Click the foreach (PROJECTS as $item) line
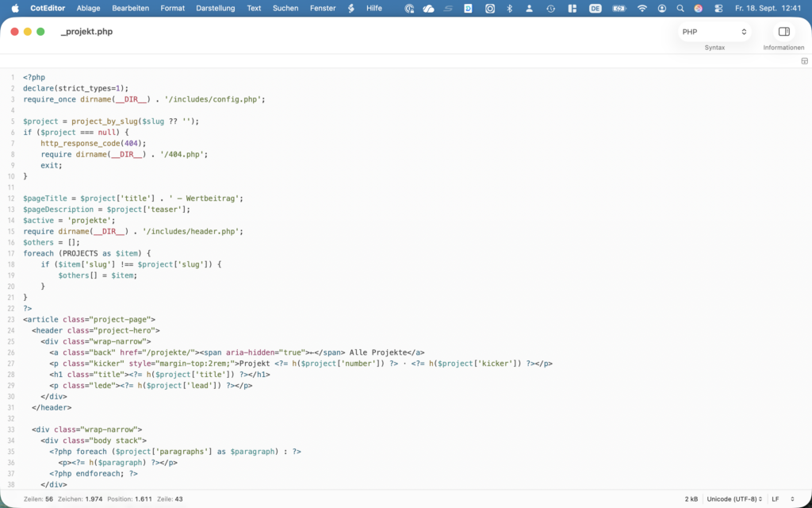812x508 pixels. pos(87,253)
